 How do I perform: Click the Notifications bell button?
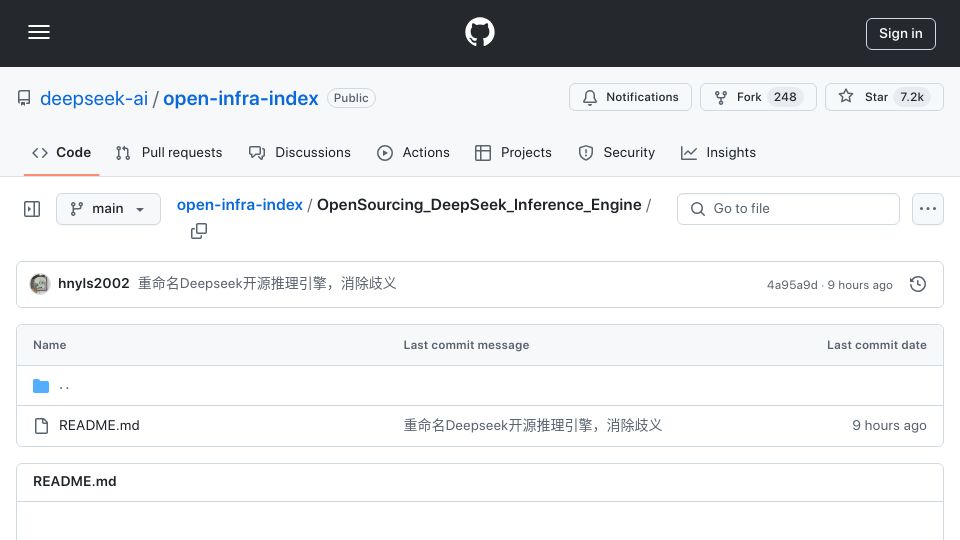point(630,97)
